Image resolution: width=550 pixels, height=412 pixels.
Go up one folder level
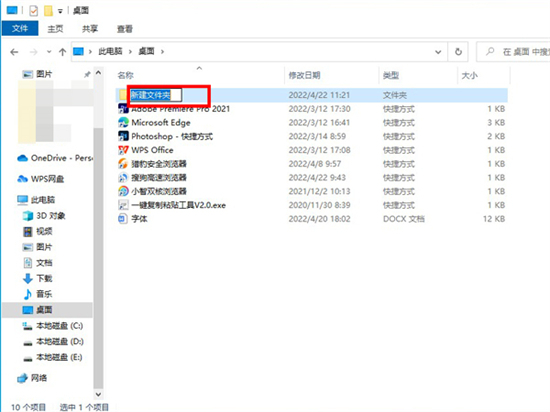[62, 52]
